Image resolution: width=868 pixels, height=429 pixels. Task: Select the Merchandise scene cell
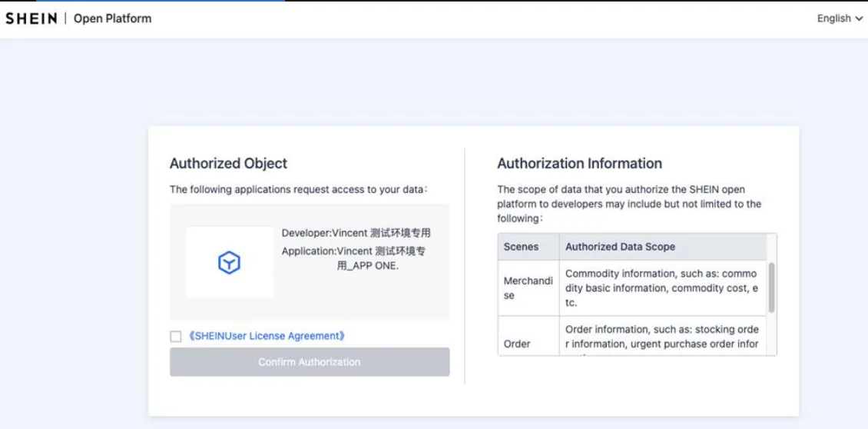528,288
